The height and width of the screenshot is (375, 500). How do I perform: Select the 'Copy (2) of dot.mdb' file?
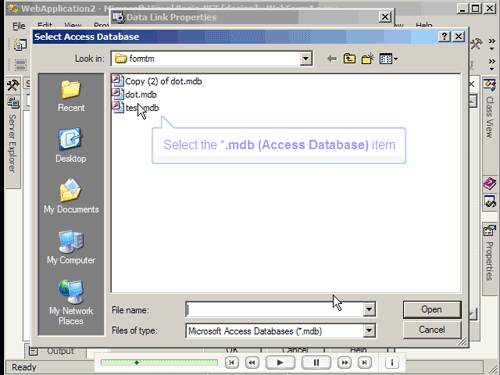(x=157, y=81)
